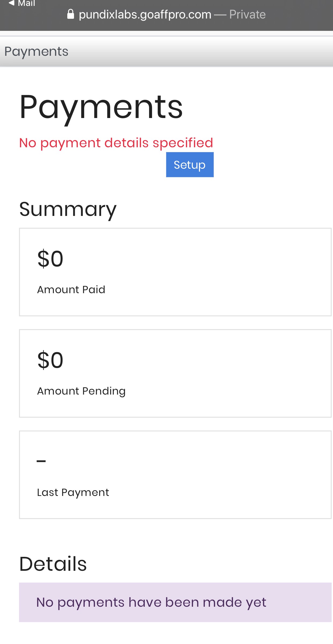This screenshot has height=644, width=333.
Task: Click the padlock icon in address bar
Action: click(71, 14)
